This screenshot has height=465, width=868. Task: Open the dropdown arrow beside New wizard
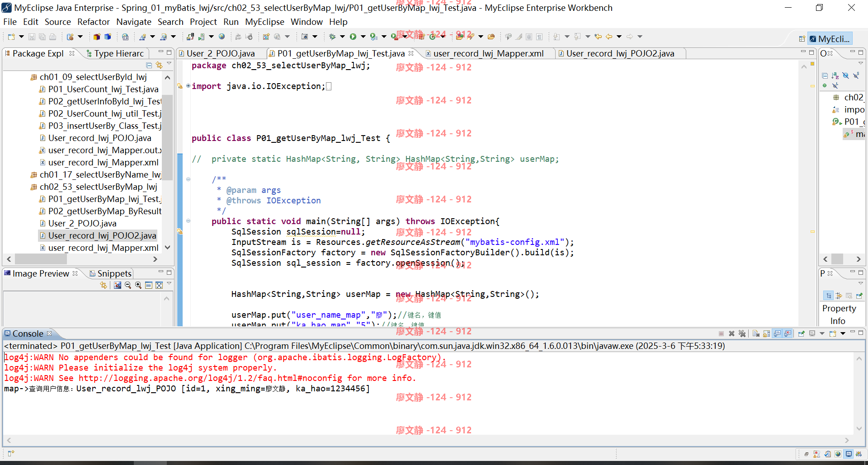(21, 37)
